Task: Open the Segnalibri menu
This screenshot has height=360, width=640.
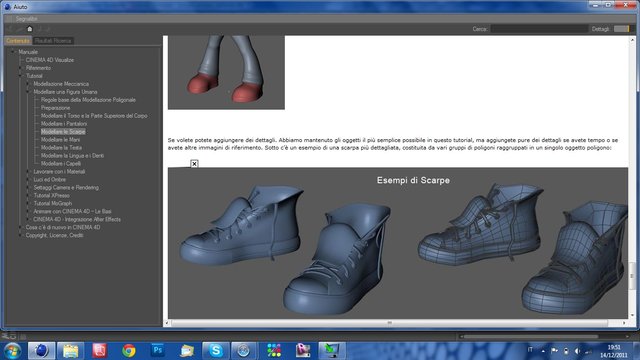Action: [27, 19]
